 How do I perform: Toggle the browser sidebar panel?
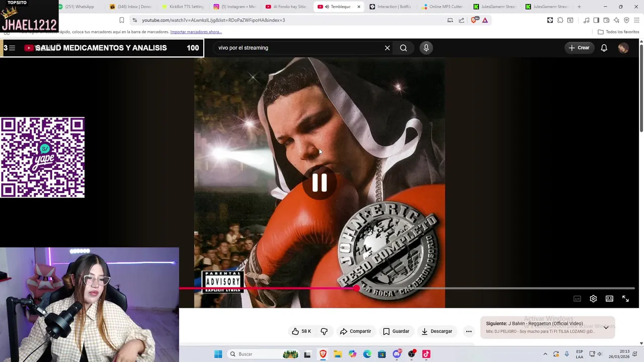tap(596, 20)
